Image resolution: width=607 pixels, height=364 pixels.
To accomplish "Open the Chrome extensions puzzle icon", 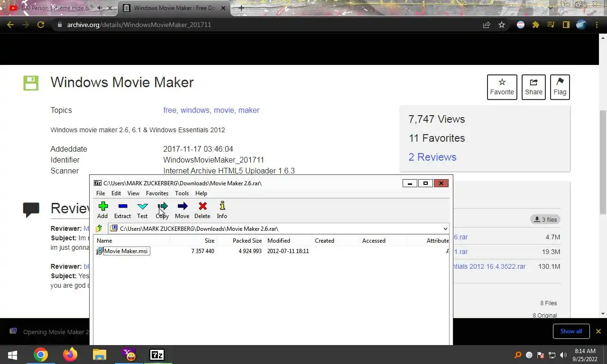I will coord(536,25).
